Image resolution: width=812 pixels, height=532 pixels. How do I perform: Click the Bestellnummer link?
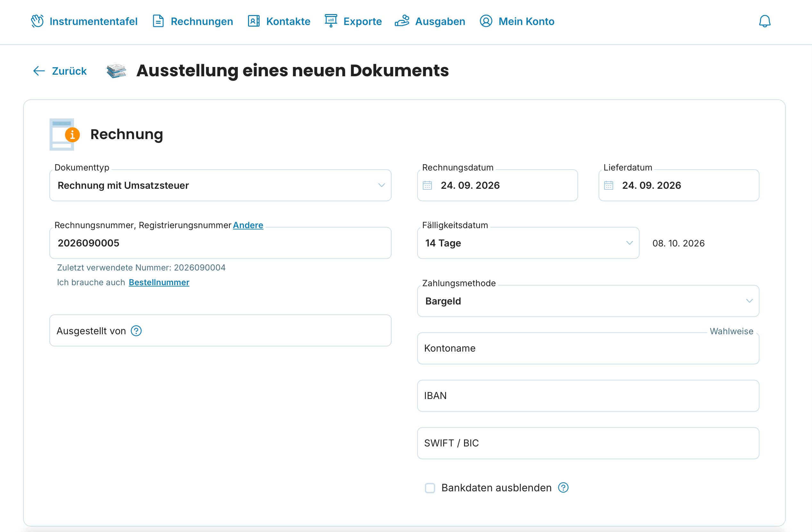[x=159, y=282]
